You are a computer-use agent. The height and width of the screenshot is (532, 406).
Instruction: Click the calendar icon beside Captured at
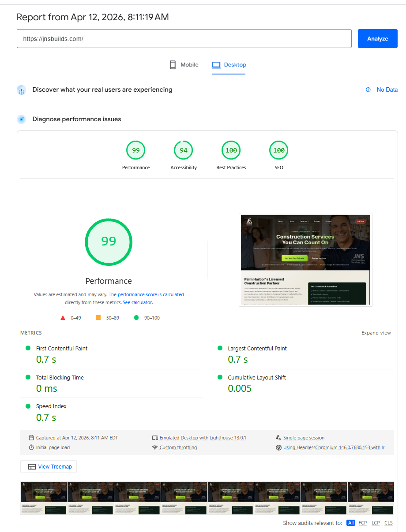tap(31, 438)
